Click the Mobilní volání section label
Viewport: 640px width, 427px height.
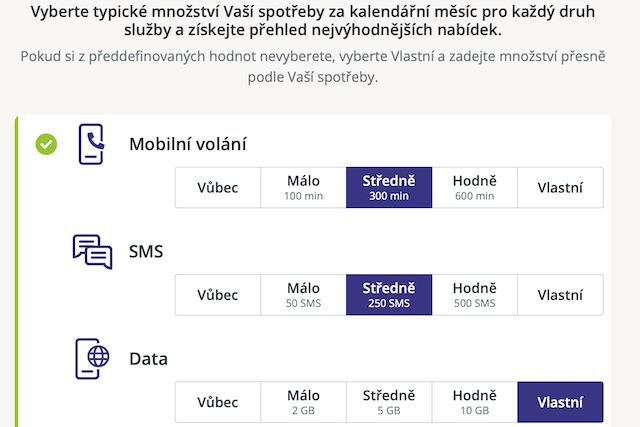point(188,144)
